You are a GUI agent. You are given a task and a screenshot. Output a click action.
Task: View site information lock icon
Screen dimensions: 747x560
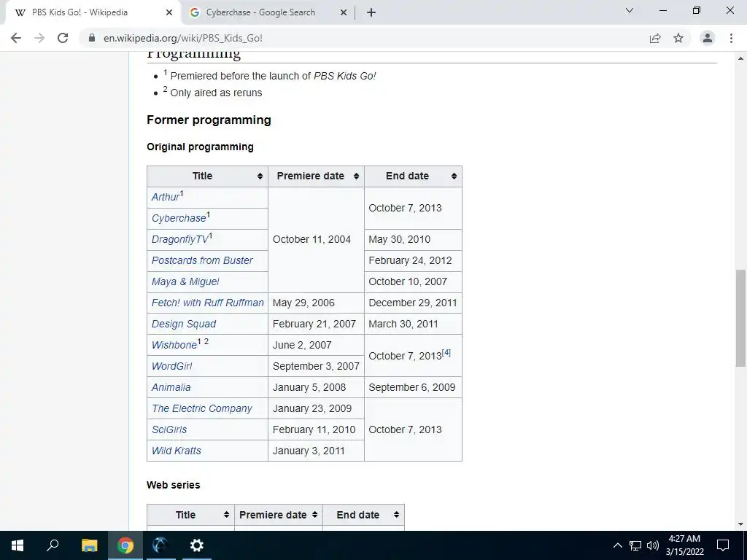coord(92,38)
